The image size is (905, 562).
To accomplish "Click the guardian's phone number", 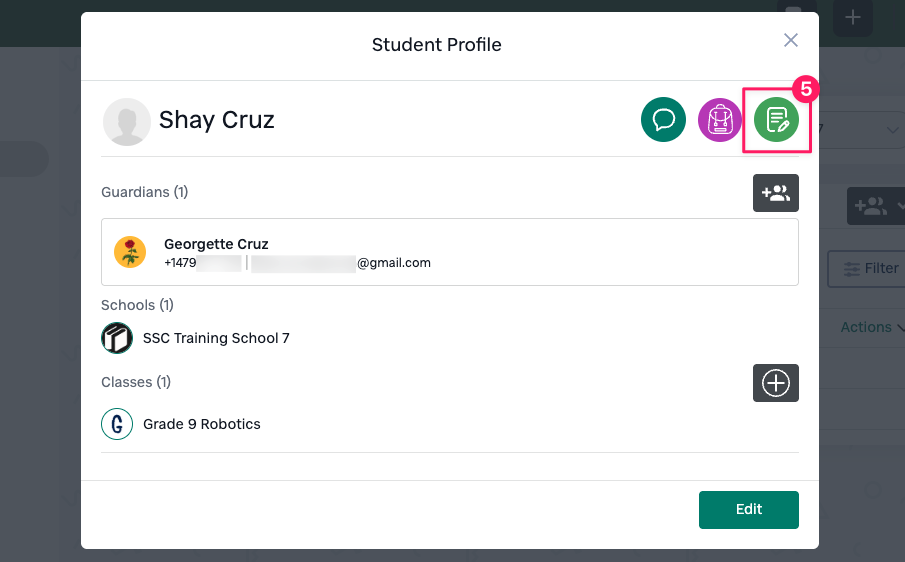I will pos(202,263).
